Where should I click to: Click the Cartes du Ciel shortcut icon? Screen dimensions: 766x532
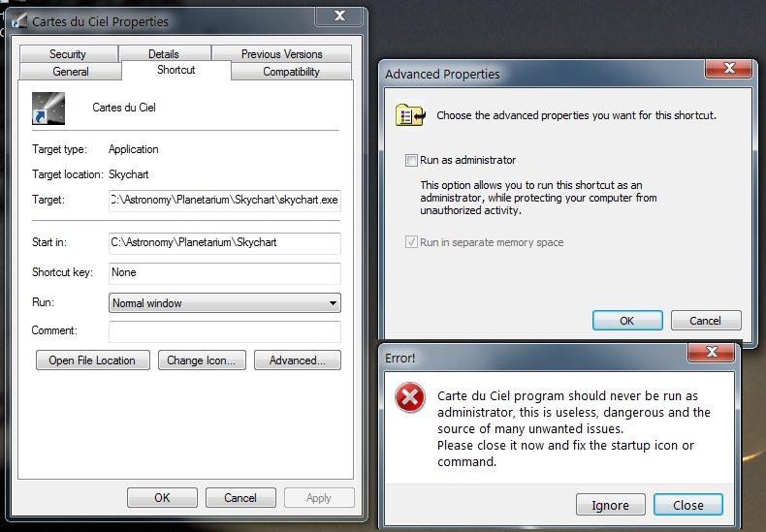pos(48,109)
